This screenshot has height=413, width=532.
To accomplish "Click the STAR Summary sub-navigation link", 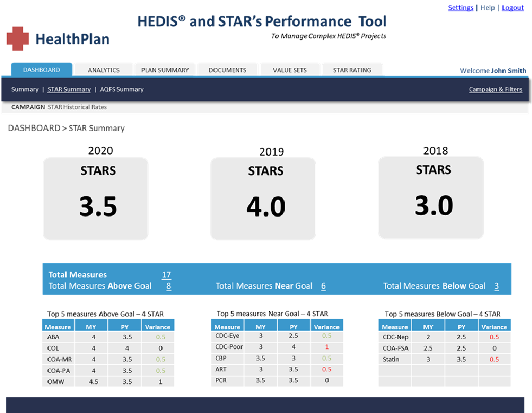I will 69,89.
